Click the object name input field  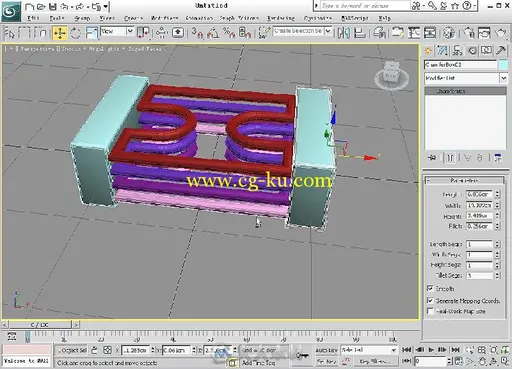click(460, 65)
